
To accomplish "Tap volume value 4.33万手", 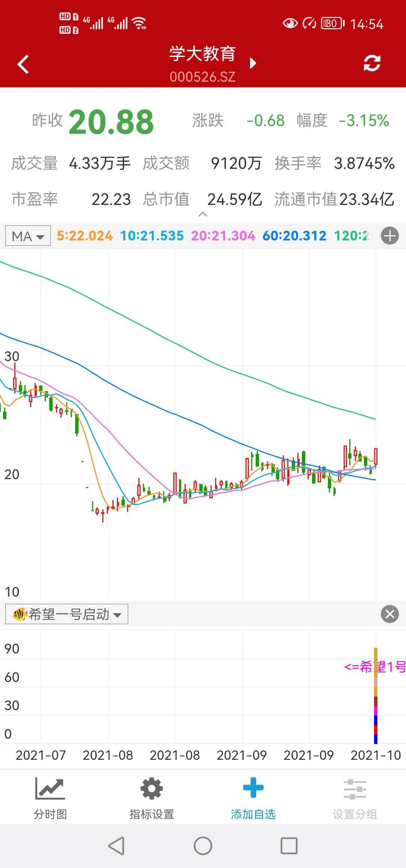I will [x=100, y=163].
